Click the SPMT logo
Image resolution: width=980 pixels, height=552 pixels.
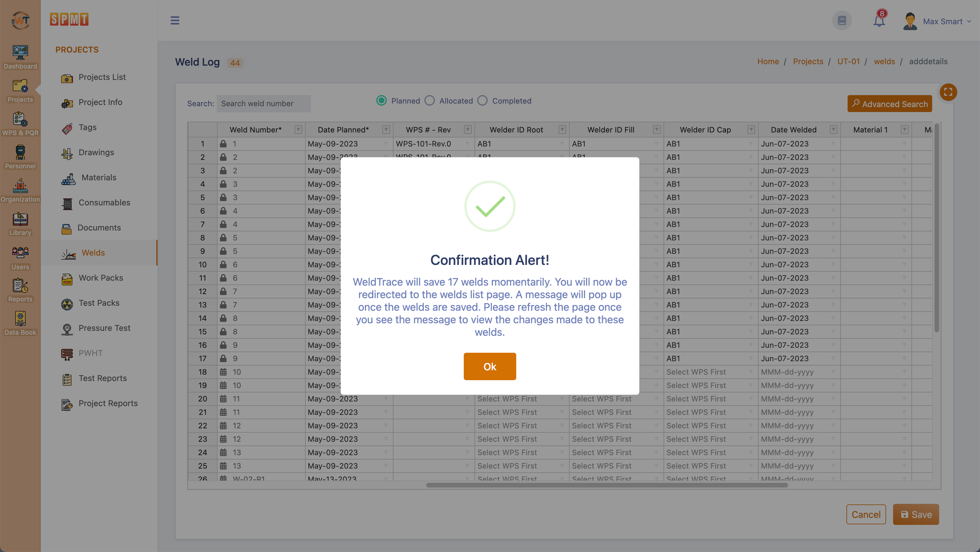[69, 19]
